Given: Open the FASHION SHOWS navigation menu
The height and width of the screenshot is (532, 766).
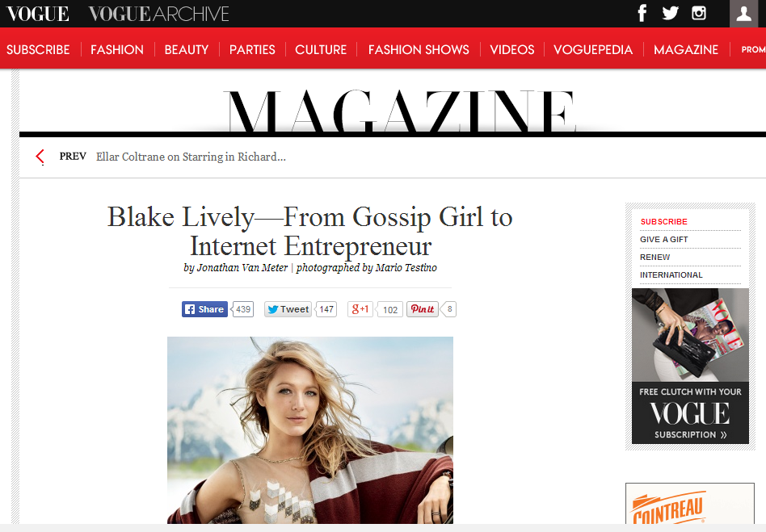Looking at the screenshot, I should pos(419,50).
